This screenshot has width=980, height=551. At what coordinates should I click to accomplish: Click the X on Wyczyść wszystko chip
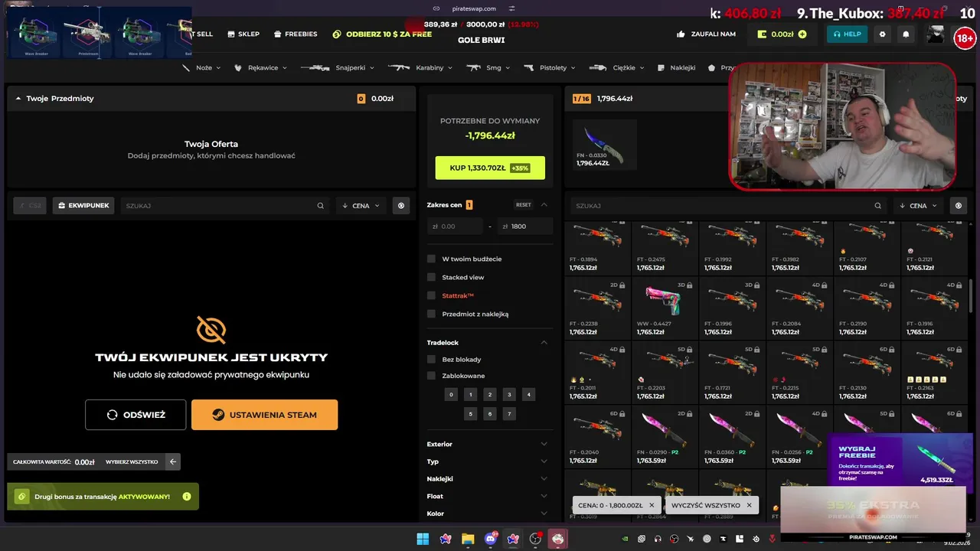[x=749, y=505]
